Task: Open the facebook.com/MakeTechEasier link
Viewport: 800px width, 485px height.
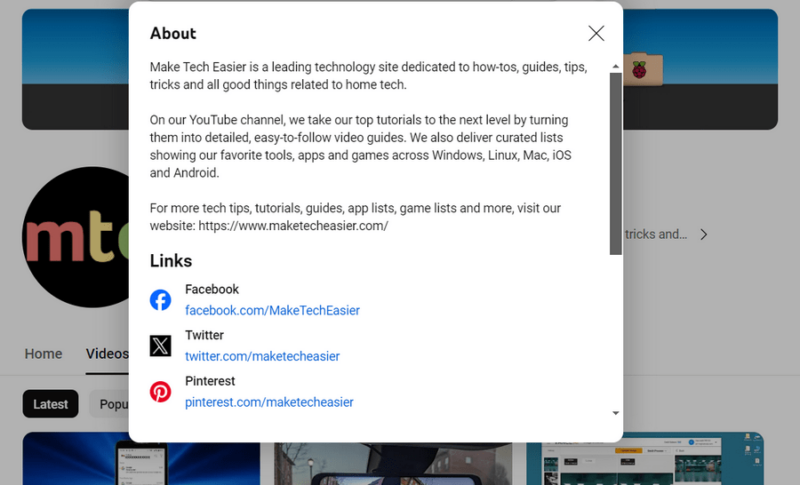Action: click(272, 311)
